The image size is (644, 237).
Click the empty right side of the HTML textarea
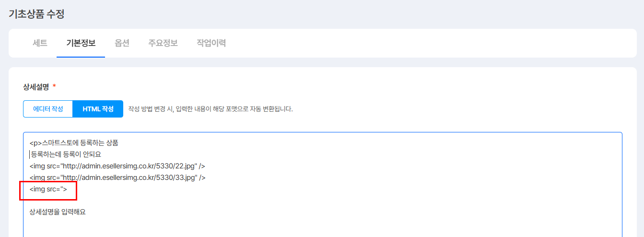(432, 182)
